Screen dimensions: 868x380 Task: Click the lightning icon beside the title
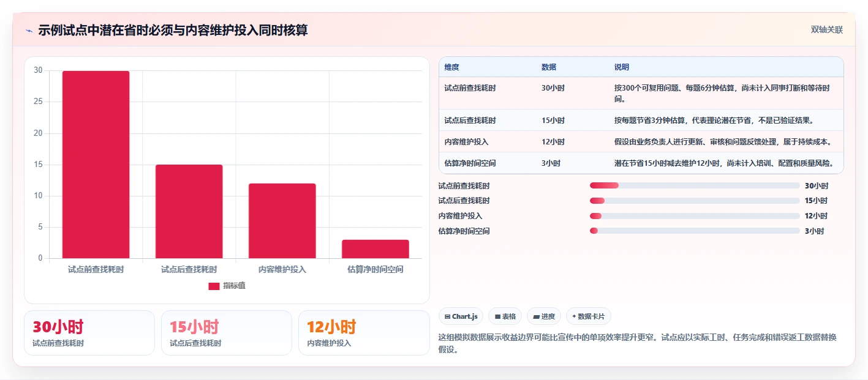click(29, 30)
